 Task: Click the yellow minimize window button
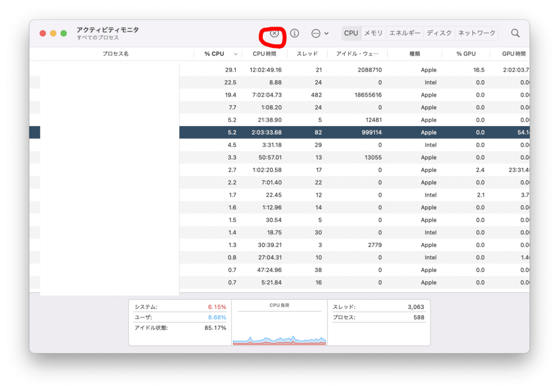click(x=53, y=34)
